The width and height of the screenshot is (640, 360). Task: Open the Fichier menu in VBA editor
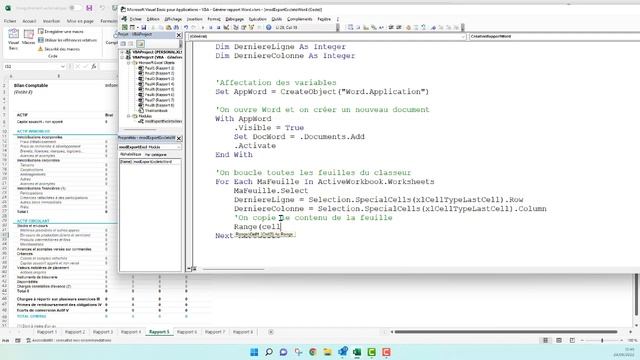[136, 19]
